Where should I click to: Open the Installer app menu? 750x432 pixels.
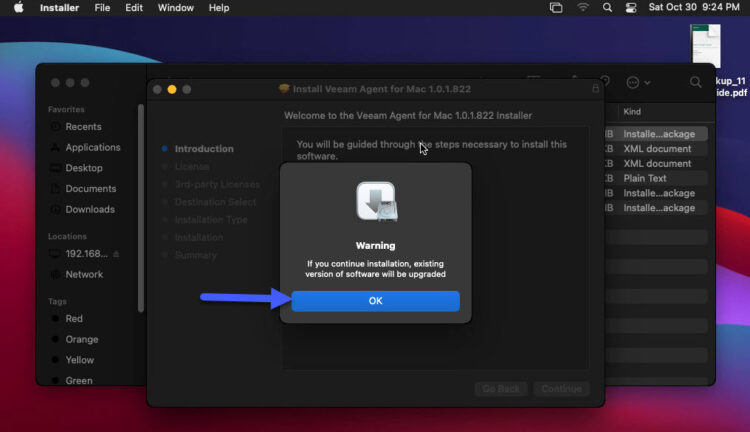tap(59, 8)
